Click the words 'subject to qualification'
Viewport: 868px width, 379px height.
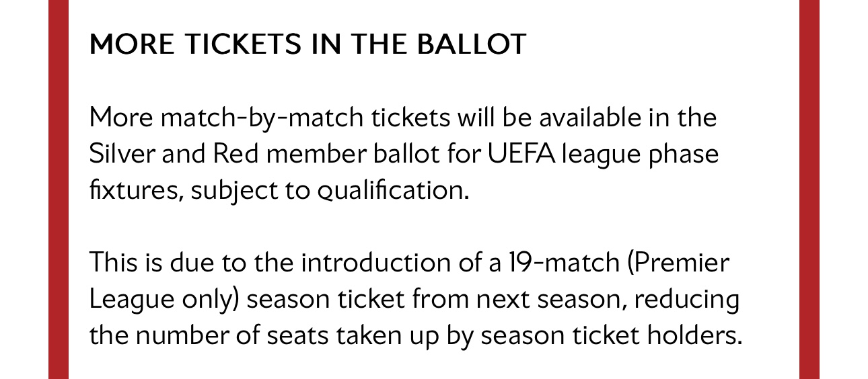click(x=328, y=191)
